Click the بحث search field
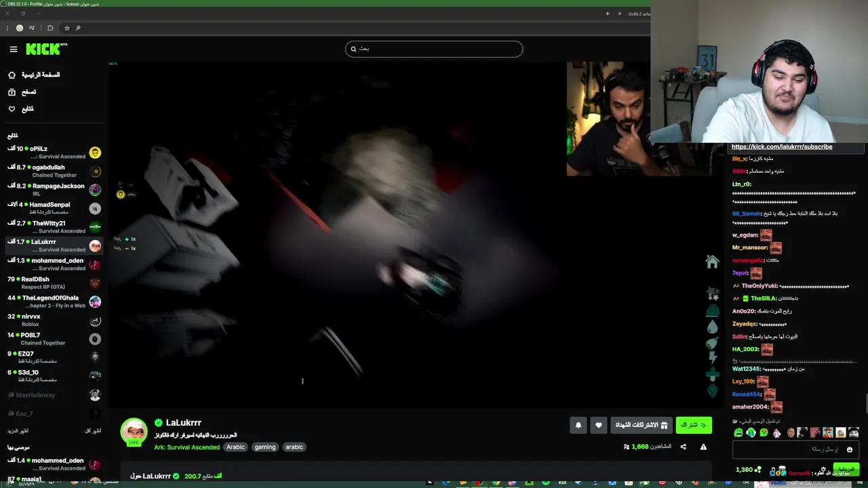Viewport: 868px width, 488px height. (434, 49)
